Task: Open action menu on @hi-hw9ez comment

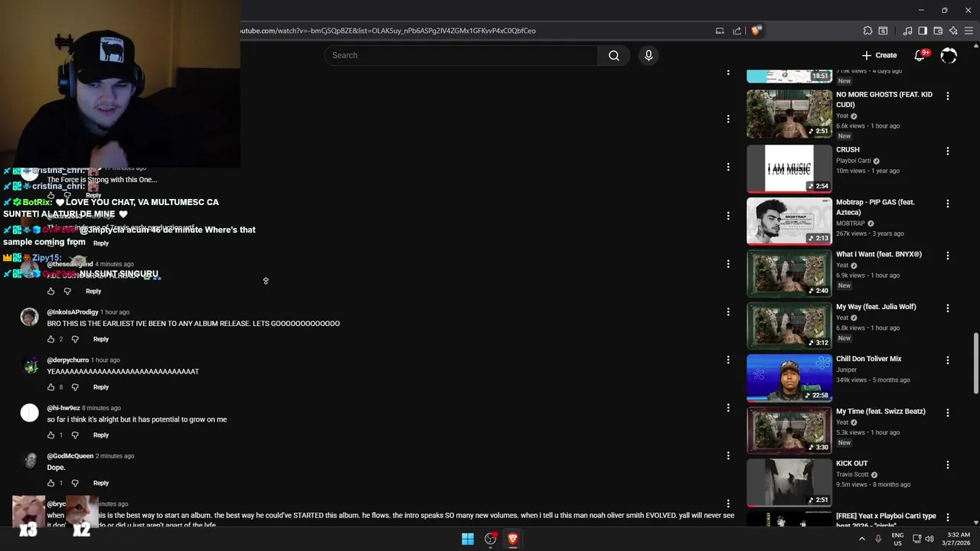Action: (728, 408)
